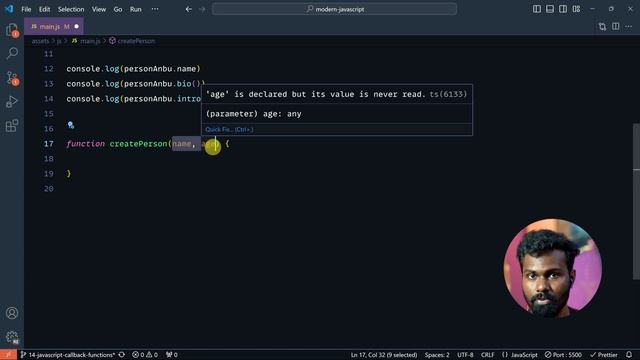Open editor More Actions ellipsis
This screenshot has width=640, height=360.
(629, 27)
